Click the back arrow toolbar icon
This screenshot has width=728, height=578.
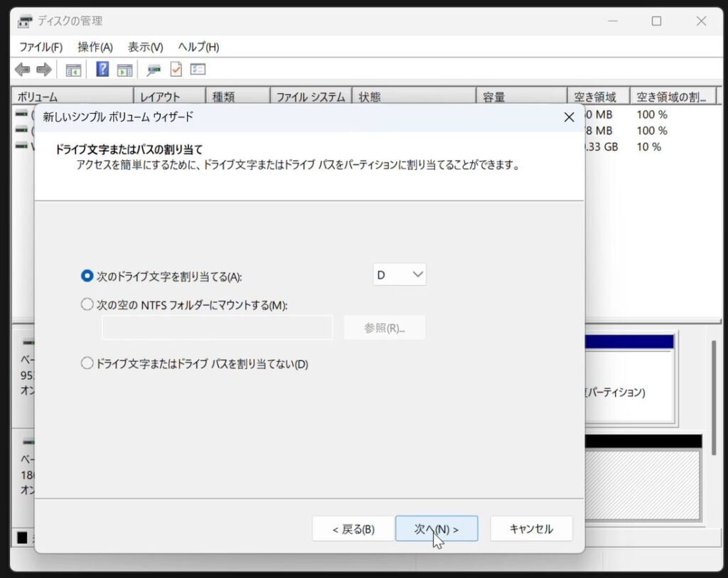click(x=23, y=70)
